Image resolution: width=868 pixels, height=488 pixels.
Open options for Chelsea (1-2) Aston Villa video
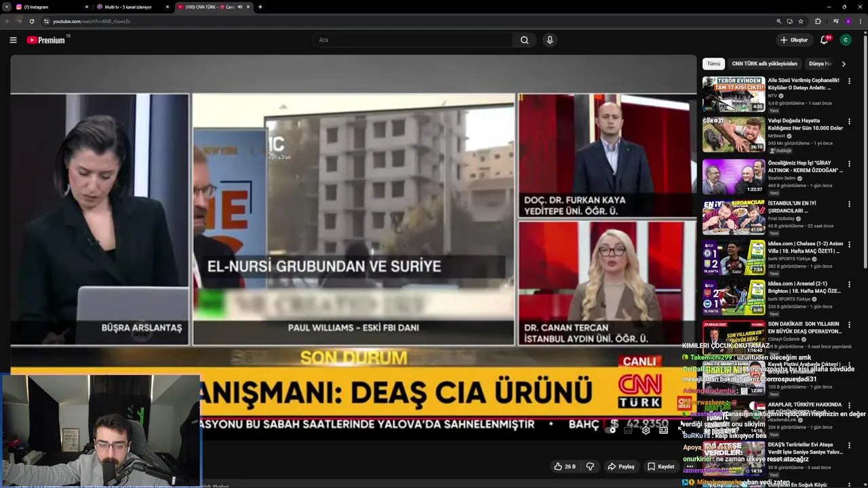tap(849, 244)
